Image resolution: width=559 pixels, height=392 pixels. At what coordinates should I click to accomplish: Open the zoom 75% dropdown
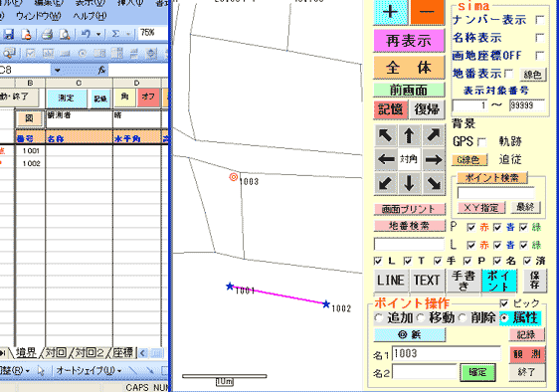(x=152, y=33)
